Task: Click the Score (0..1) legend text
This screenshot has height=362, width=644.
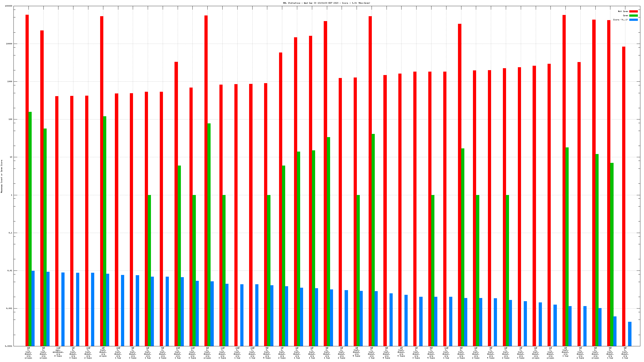Action: pos(620,20)
